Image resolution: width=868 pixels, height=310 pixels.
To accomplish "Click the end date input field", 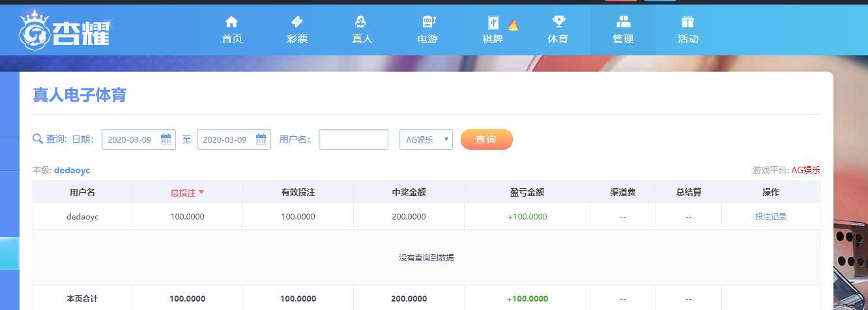I will 234,139.
